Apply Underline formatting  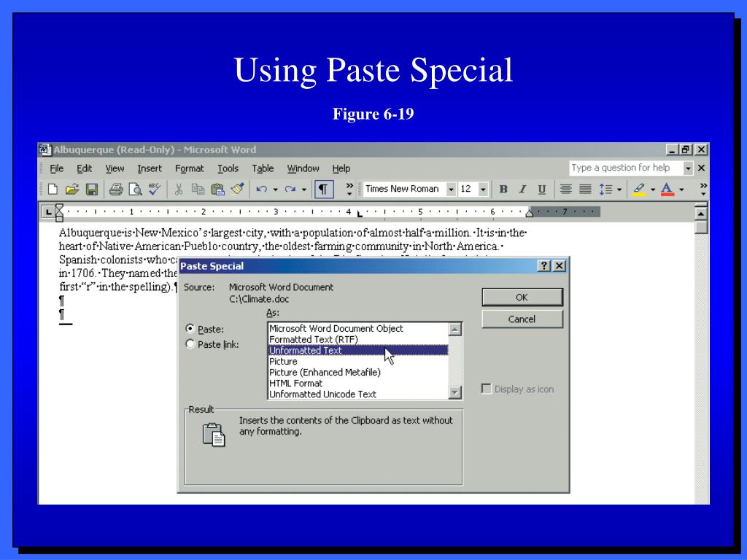coord(542,190)
